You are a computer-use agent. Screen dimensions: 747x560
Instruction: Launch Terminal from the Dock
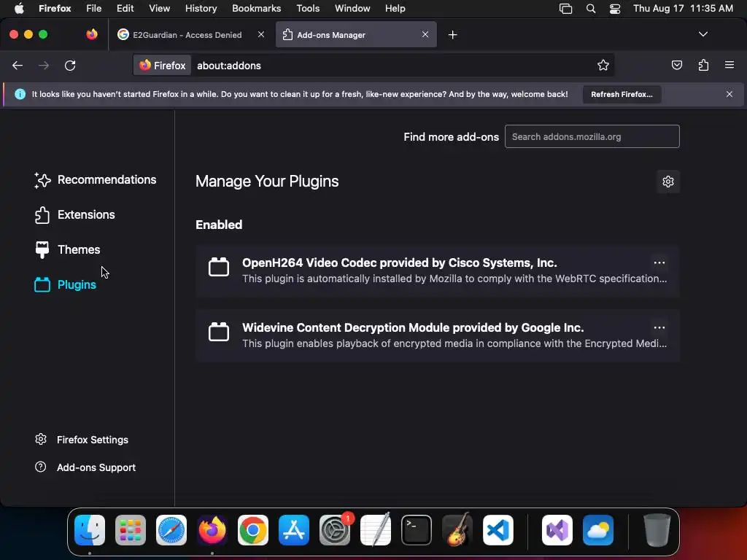417,530
